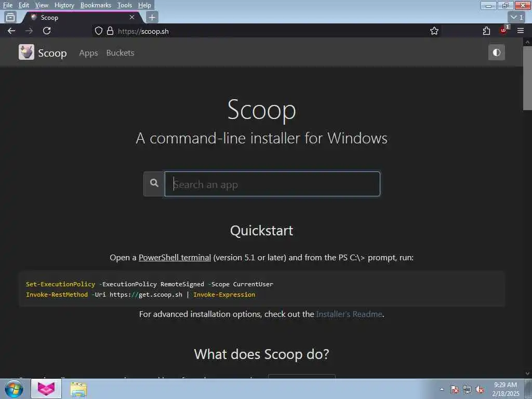Click the muted volume tray icon
Screen dimensions: 532x399
point(480,390)
